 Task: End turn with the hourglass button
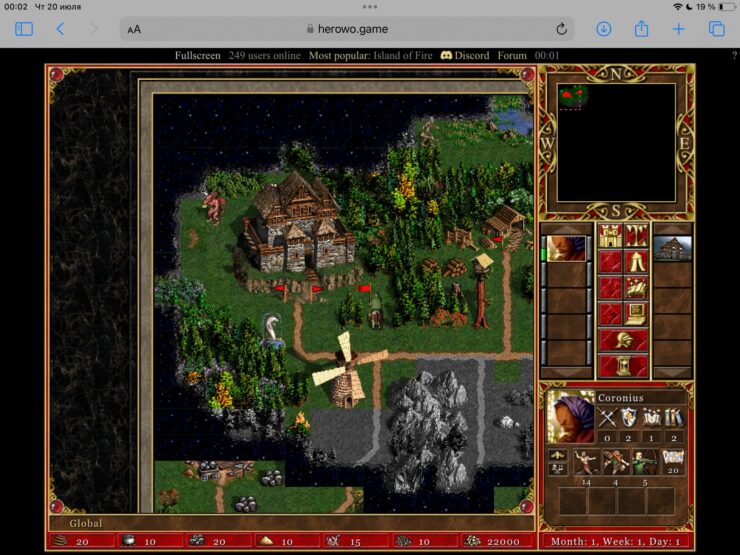[623, 366]
